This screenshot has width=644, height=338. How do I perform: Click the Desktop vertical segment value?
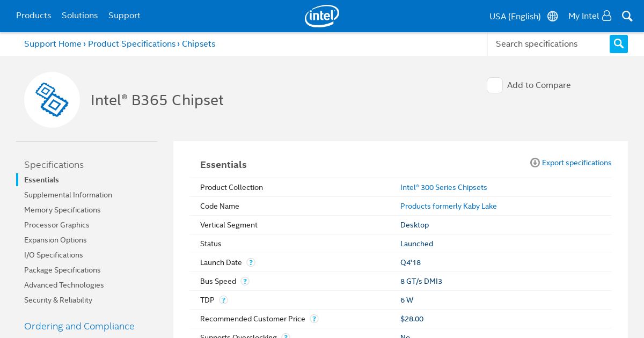(x=414, y=225)
